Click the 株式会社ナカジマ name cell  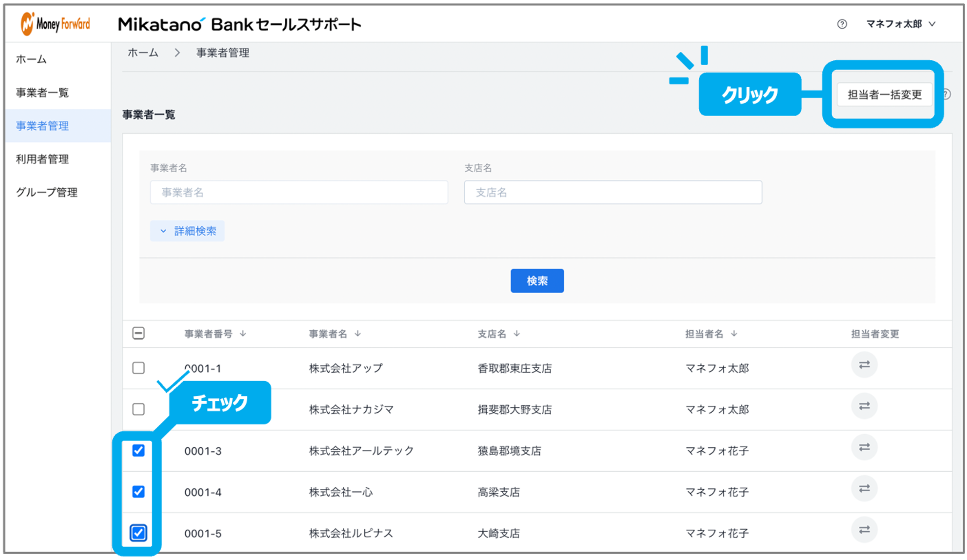[351, 410]
